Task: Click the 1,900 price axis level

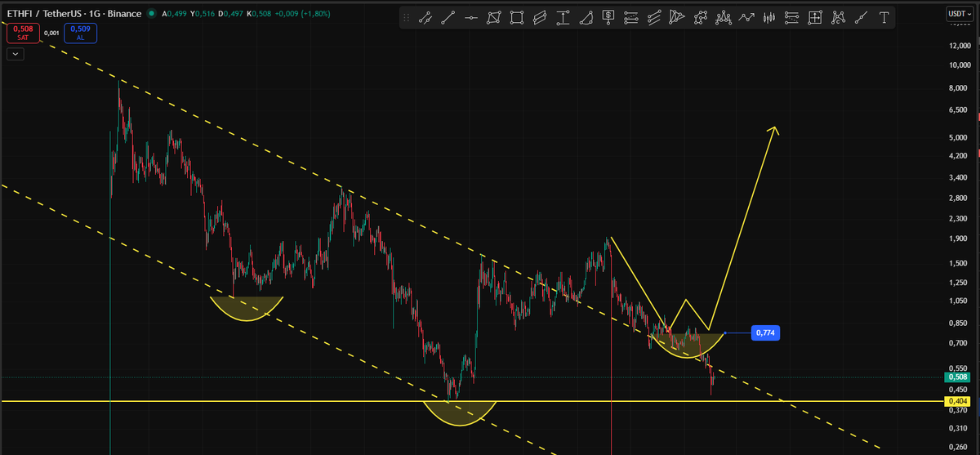Action: point(957,239)
